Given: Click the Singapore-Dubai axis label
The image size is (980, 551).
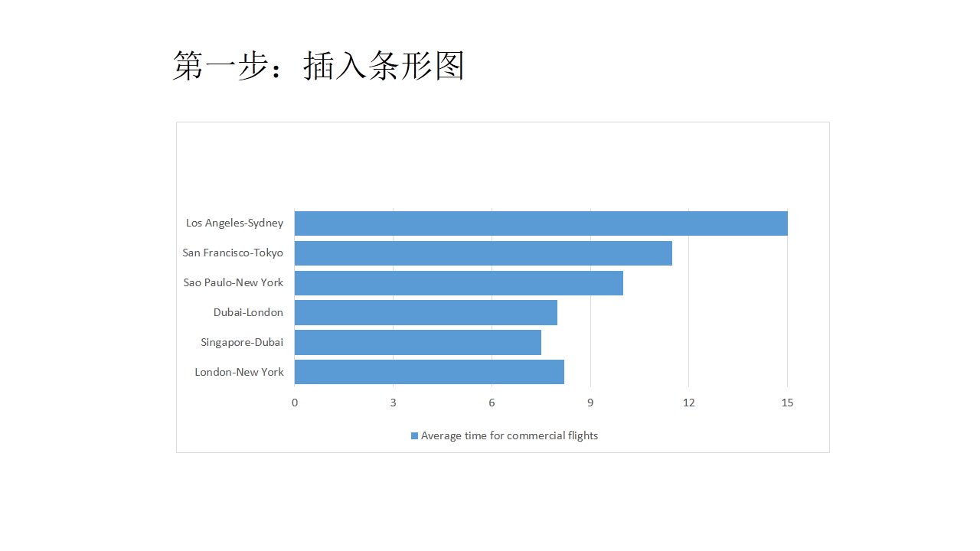Looking at the screenshot, I should click(x=242, y=342).
